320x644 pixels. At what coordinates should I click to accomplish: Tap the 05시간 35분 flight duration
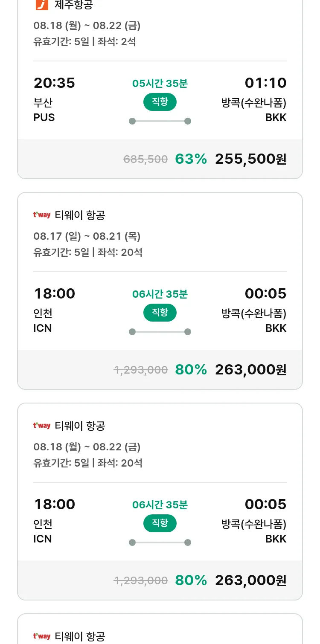click(x=160, y=83)
